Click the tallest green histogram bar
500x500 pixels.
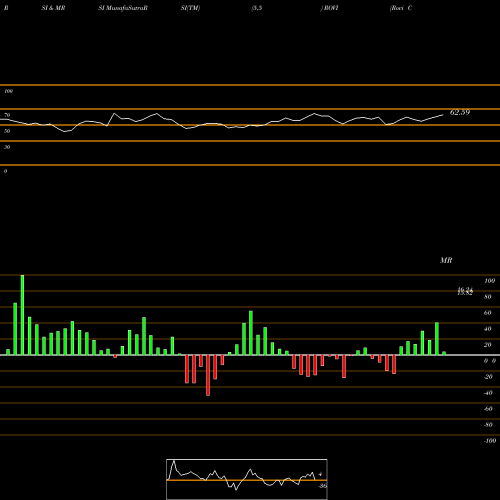click(22, 315)
